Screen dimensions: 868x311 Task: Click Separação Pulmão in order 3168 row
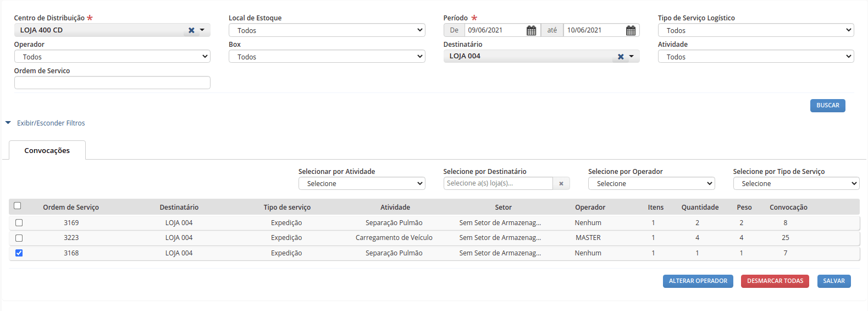[x=394, y=253]
